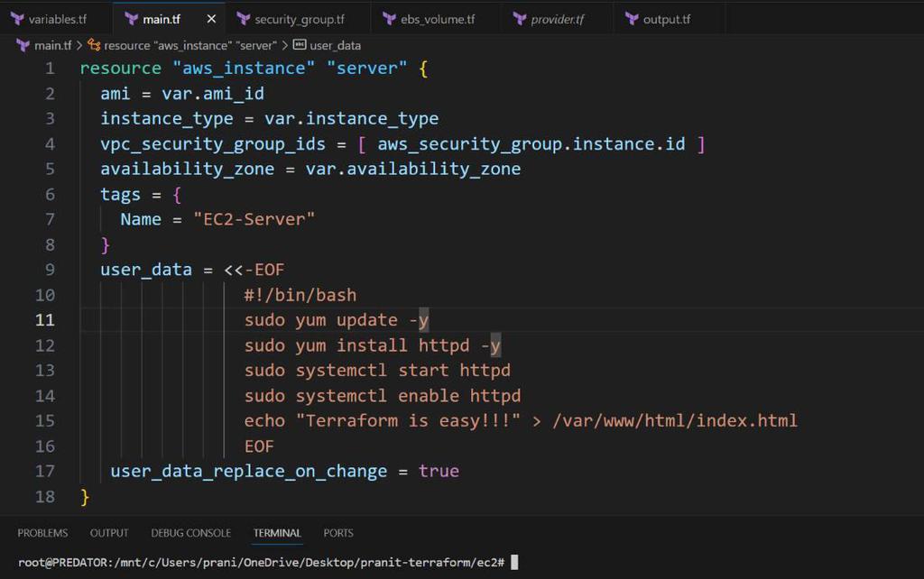Click /var/www/html/index.html path on line 15
This screenshot has width=924, height=579.
pos(675,421)
